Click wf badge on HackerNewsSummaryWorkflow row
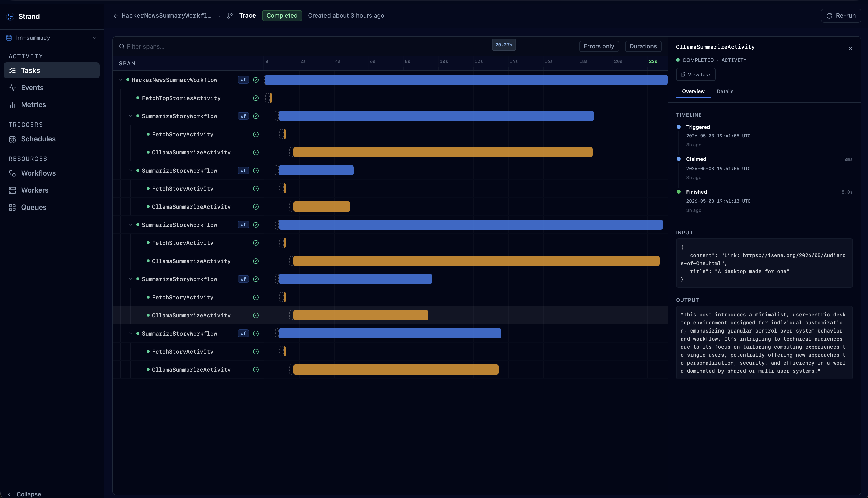The image size is (868, 498). click(243, 80)
